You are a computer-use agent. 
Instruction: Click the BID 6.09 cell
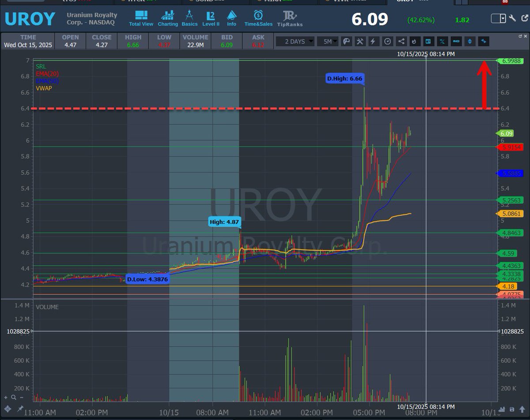point(227,41)
